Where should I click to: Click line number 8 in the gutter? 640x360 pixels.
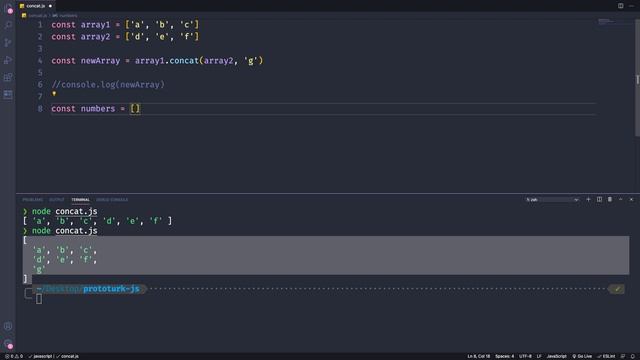tap(40, 109)
